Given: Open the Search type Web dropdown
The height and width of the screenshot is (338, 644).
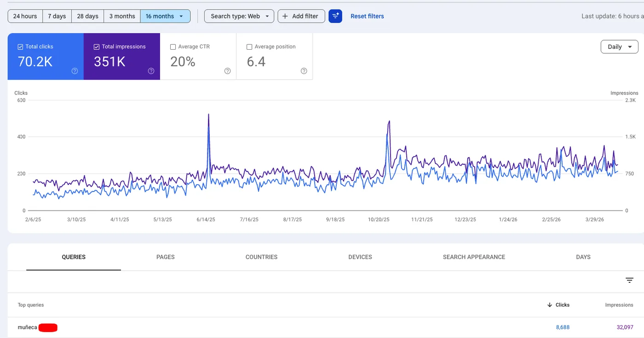Looking at the screenshot, I should pos(239,16).
